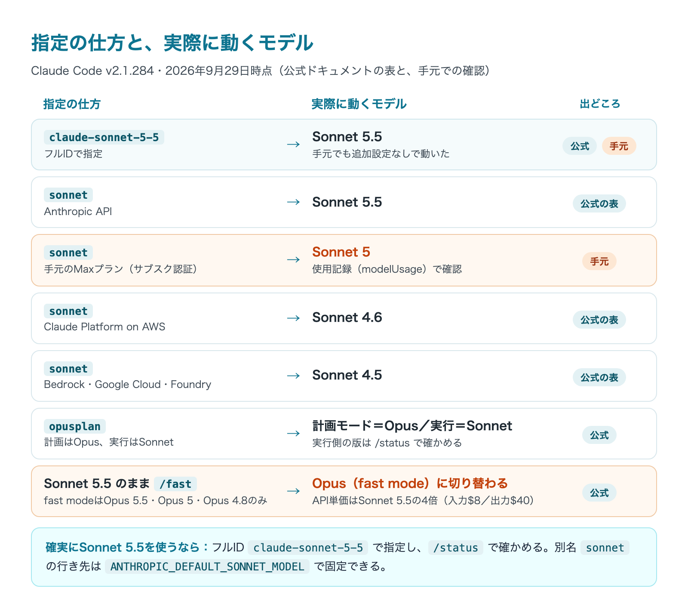Click the text "Claude Platform on AWS"
Image resolution: width=688 pixels, height=616 pixels.
point(104,326)
